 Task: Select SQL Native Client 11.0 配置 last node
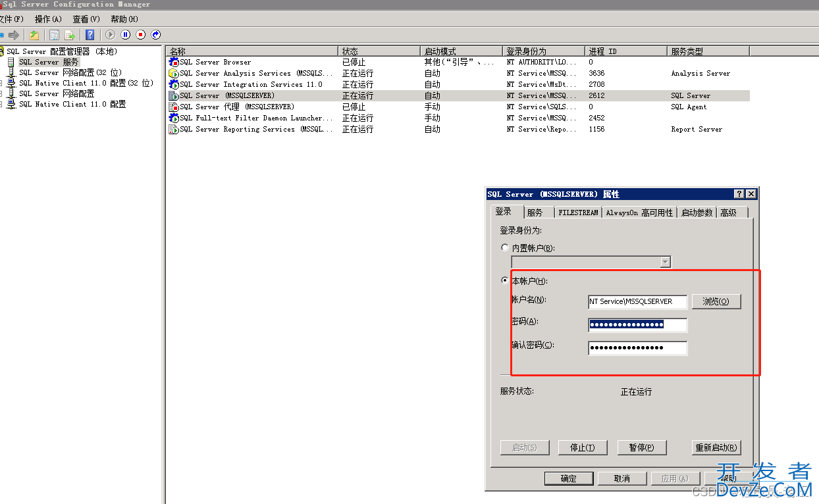(72, 104)
